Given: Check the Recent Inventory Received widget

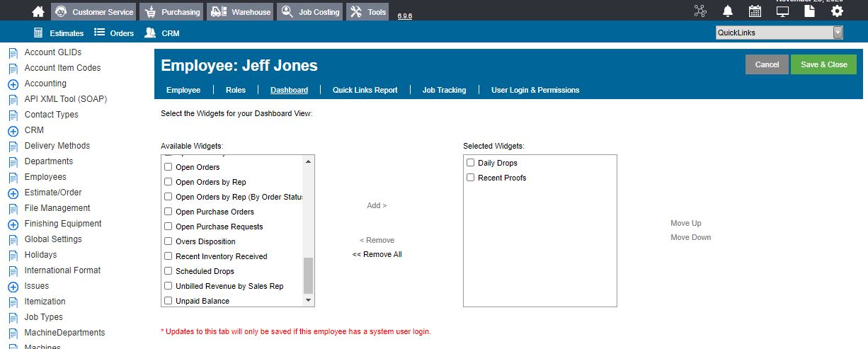Looking at the screenshot, I should click(169, 256).
